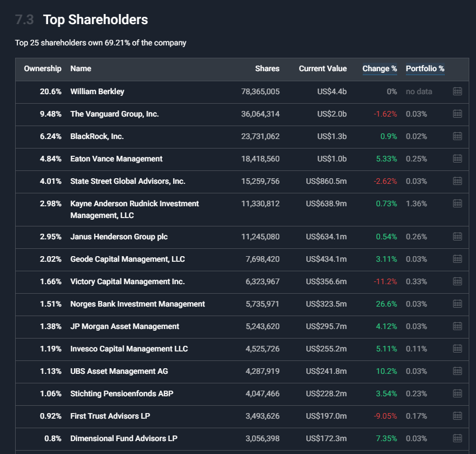The height and width of the screenshot is (454, 476).
Task: Click calendar icon for First Trust Advisors
Action: point(457,416)
